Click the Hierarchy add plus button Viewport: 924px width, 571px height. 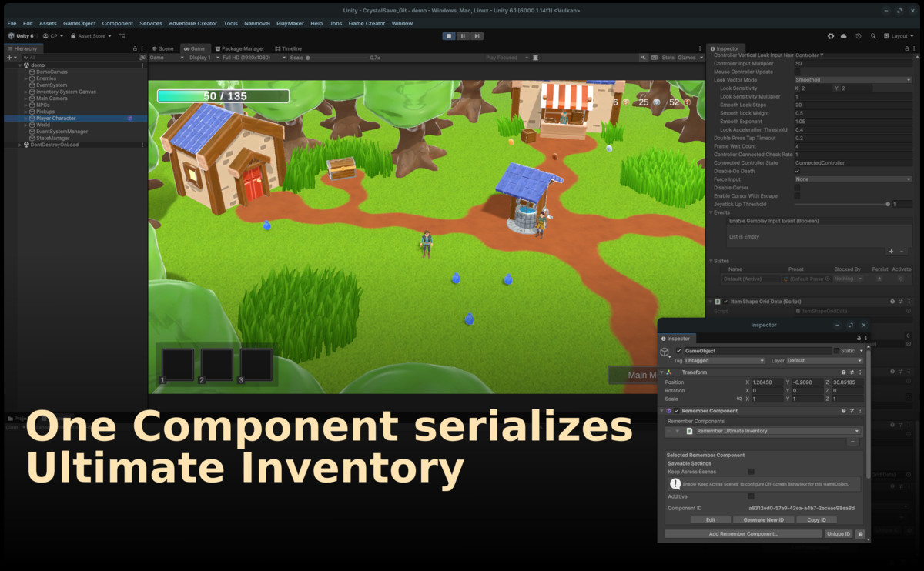tap(11, 58)
